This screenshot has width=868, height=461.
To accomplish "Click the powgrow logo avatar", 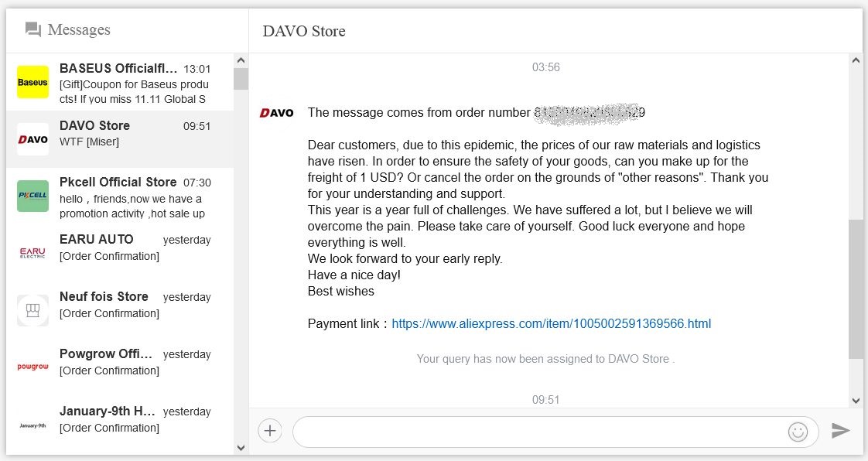I will point(32,367).
